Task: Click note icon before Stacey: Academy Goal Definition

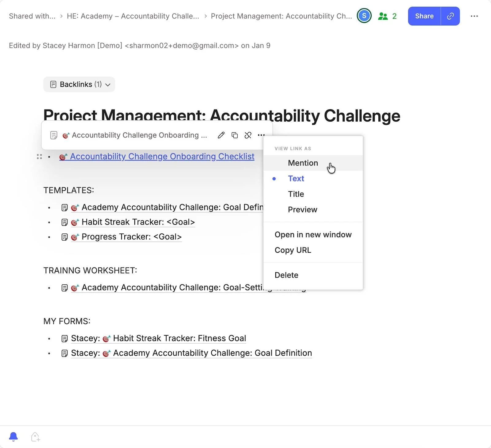Action: 64,353
